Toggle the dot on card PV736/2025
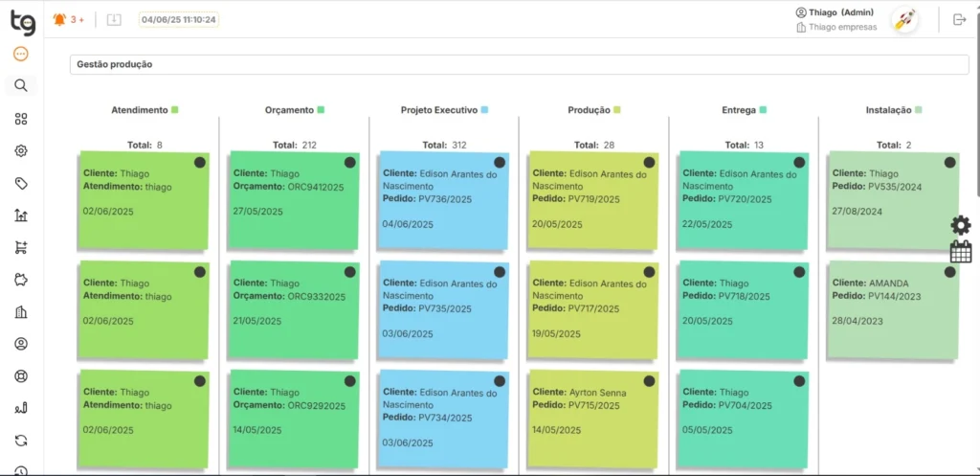 (500, 163)
